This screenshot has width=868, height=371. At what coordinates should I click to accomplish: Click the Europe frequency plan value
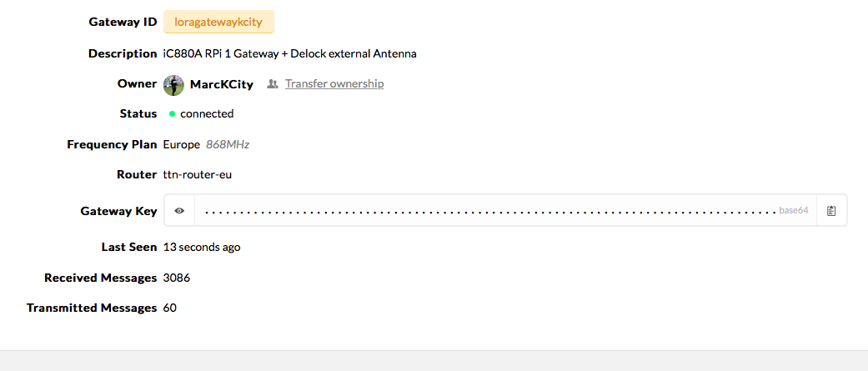pos(182,144)
